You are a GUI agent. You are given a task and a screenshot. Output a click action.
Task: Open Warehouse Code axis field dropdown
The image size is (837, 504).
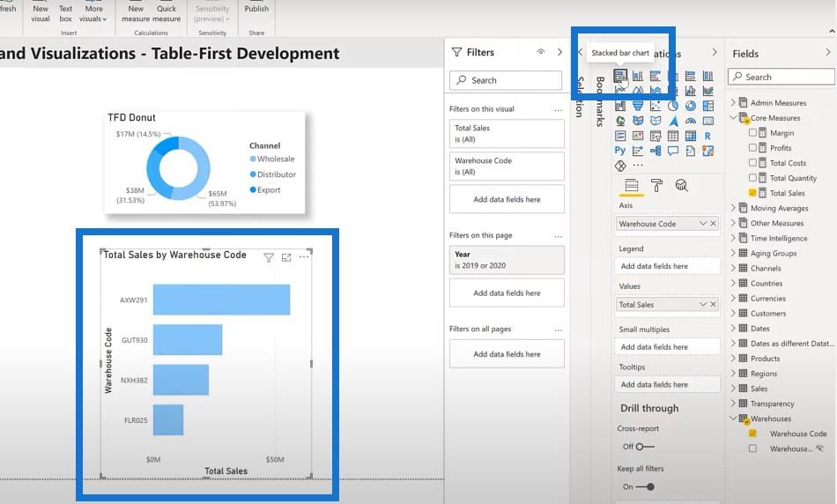(702, 223)
